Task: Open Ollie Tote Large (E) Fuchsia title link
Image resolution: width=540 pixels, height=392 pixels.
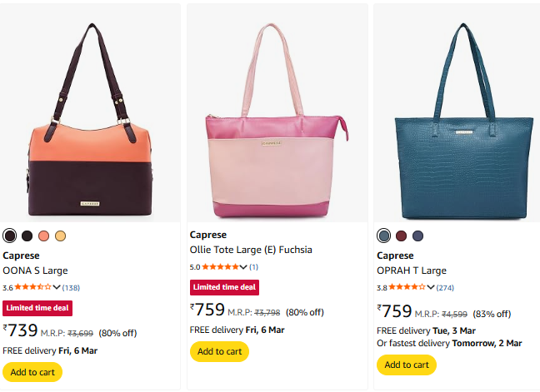Action: tap(251, 250)
